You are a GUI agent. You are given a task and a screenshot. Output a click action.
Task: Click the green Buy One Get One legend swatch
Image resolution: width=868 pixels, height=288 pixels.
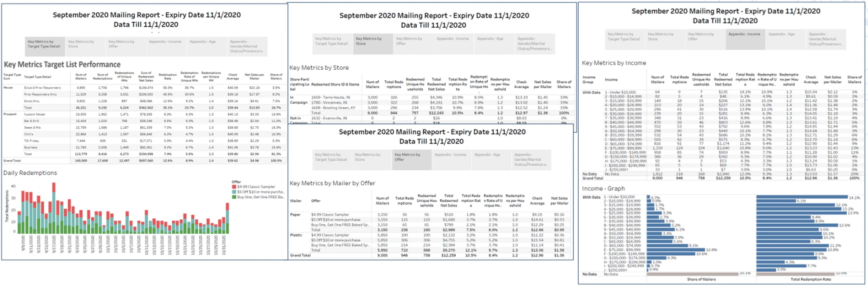[x=234, y=197]
